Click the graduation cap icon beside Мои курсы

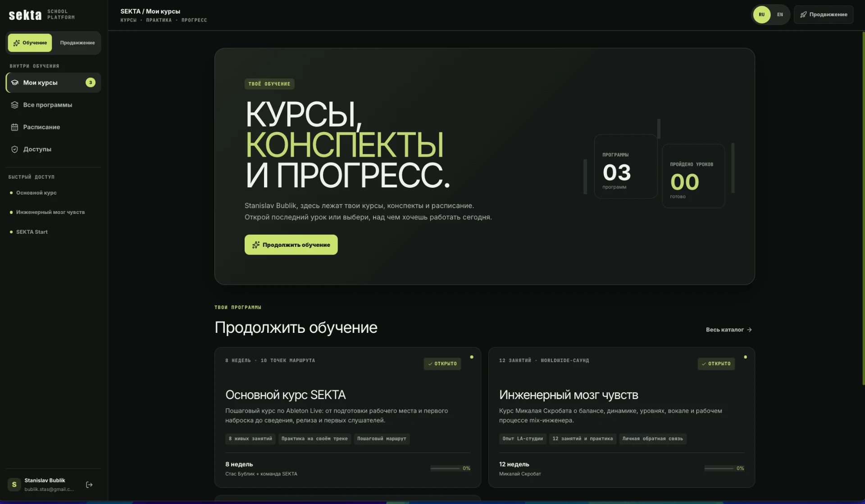tap(14, 82)
